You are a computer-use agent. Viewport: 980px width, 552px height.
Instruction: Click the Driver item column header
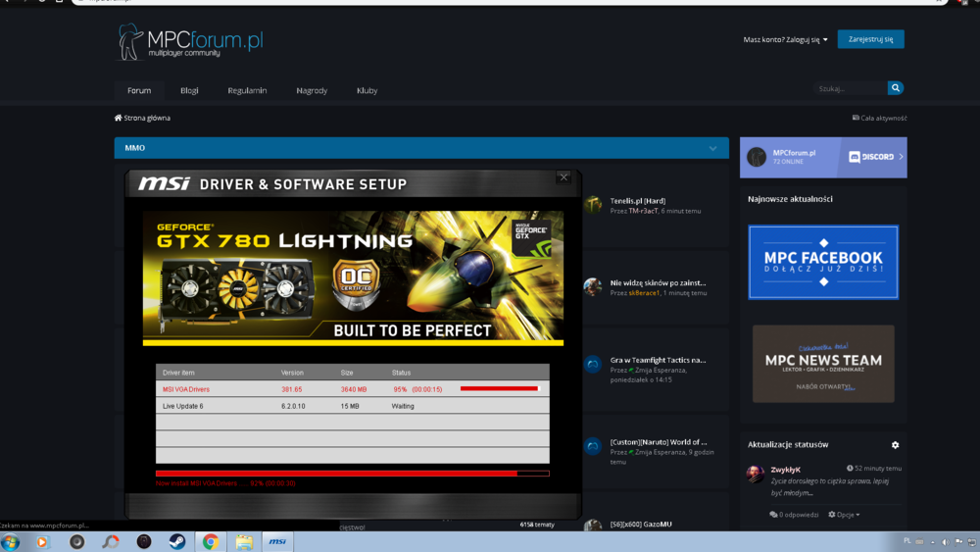coord(178,373)
